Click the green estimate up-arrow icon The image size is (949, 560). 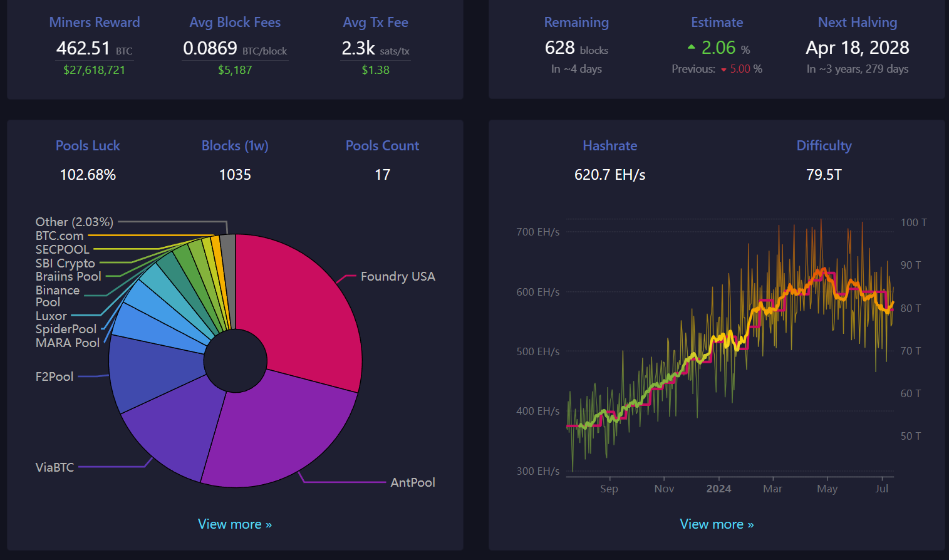click(x=692, y=47)
